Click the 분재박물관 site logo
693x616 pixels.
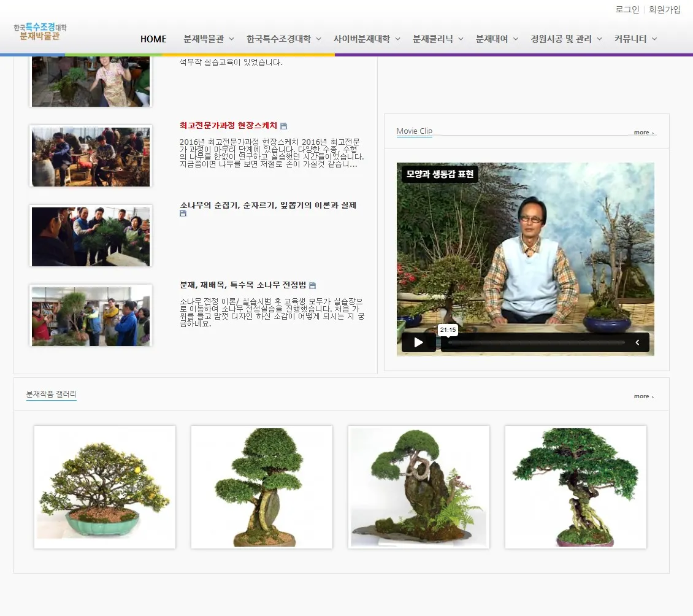coord(40,32)
